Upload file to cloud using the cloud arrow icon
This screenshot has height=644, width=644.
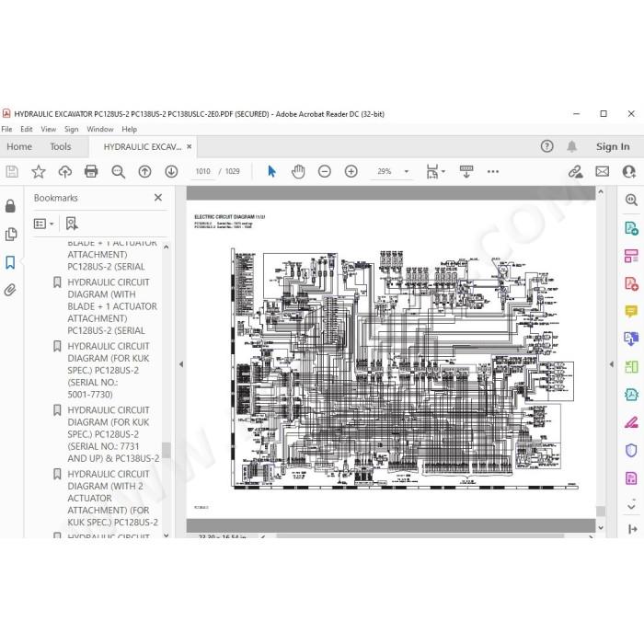click(65, 171)
